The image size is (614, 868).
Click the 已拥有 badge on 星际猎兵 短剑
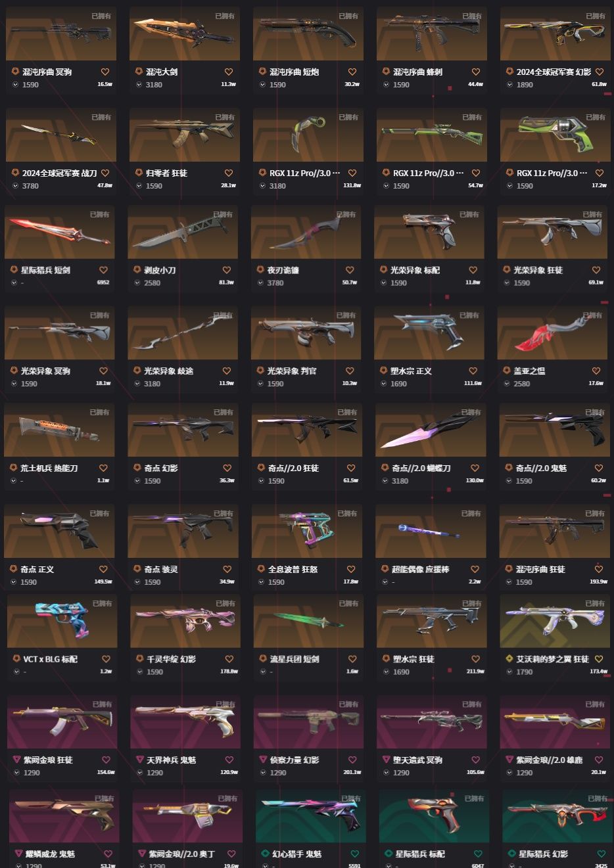pos(99,214)
